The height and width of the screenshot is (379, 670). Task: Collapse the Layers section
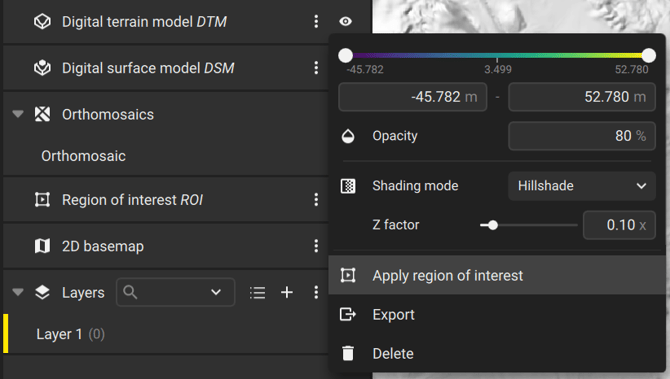click(x=18, y=292)
